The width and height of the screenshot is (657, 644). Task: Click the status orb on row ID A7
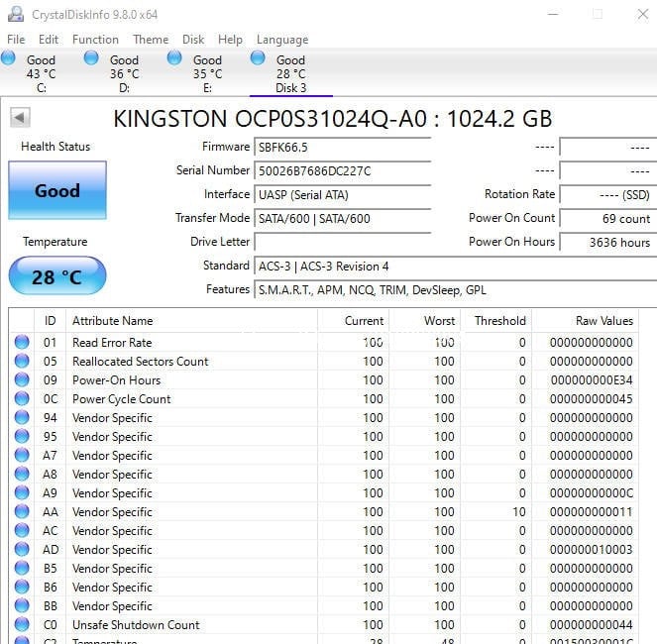(x=22, y=455)
